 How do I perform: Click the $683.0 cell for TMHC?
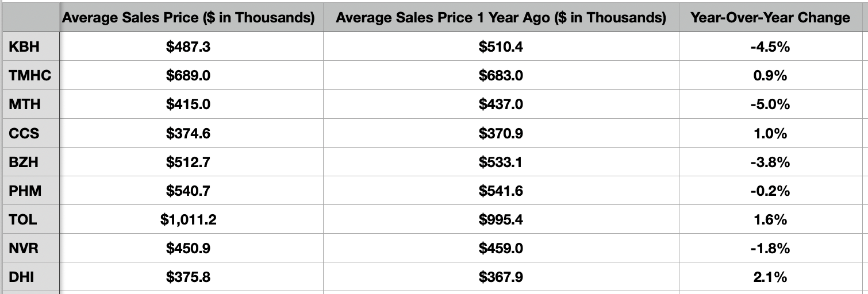501,76
